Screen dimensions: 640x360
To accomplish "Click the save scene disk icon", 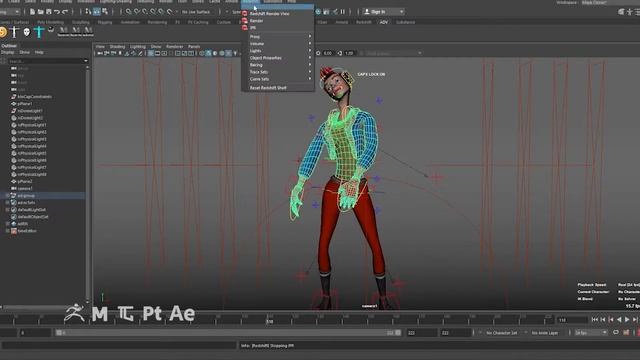I will [x=49, y=12].
